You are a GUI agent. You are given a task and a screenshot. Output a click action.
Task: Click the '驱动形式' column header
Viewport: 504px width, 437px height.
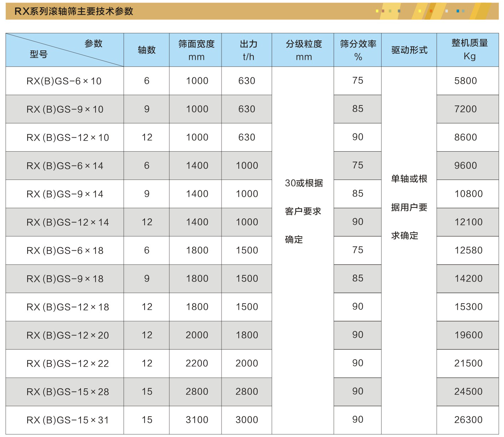click(x=409, y=50)
